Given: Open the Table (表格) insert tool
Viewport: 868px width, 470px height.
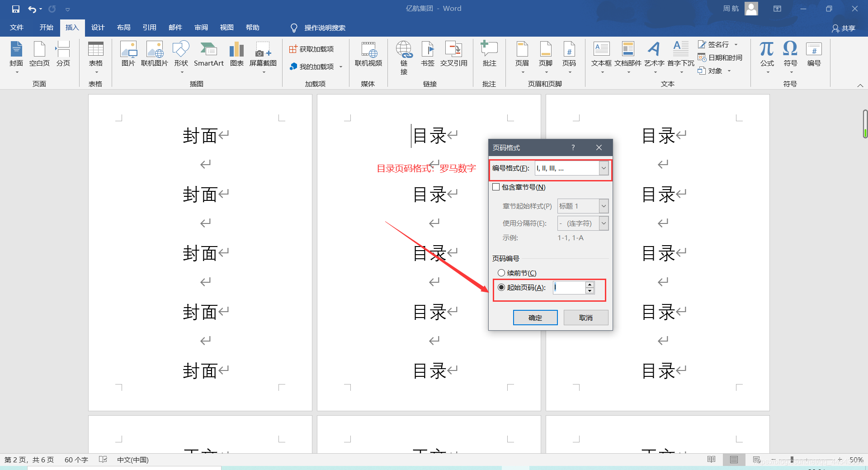Looking at the screenshot, I should click(95, 57).
